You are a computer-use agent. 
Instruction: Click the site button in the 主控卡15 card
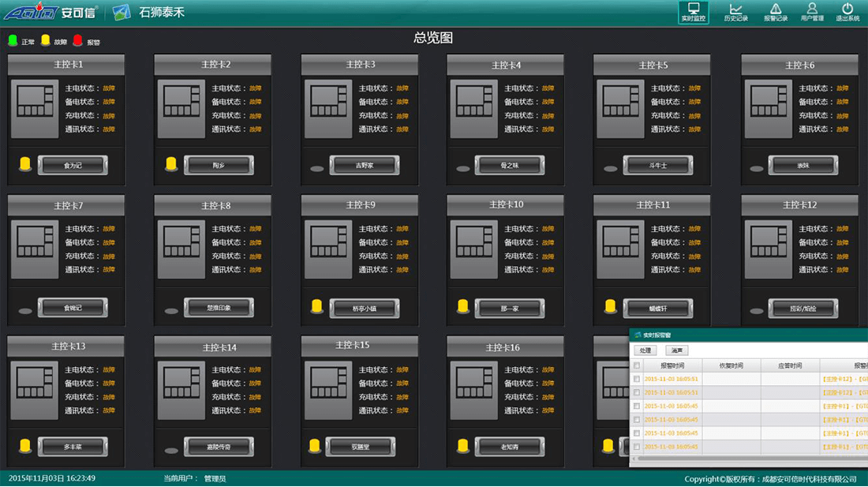tap(361, 447)
